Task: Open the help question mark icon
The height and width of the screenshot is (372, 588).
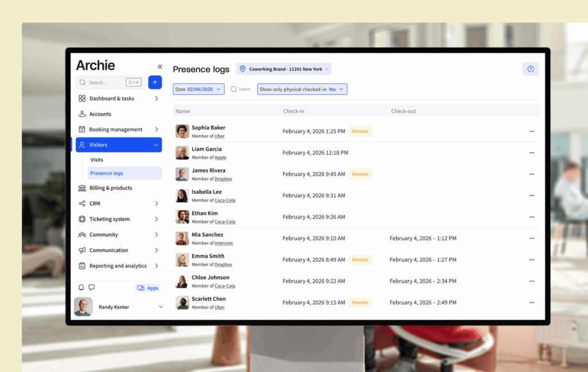Action: (x=531, y=69)
